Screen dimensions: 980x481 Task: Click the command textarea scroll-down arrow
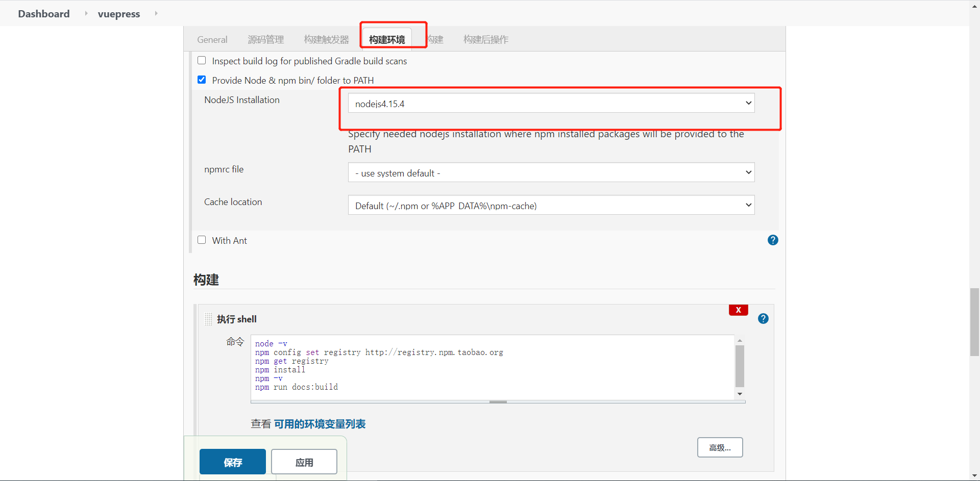click(740, 394)
